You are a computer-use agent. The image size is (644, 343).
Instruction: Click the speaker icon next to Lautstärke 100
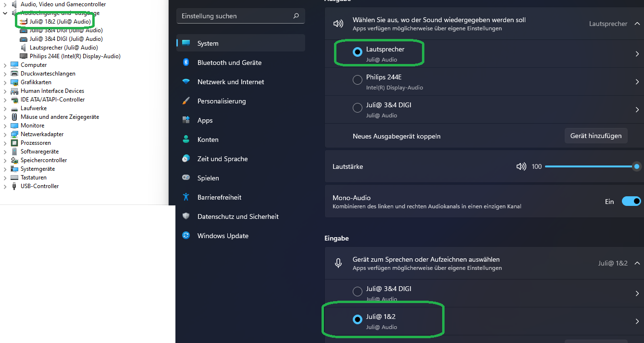point(521,166)
